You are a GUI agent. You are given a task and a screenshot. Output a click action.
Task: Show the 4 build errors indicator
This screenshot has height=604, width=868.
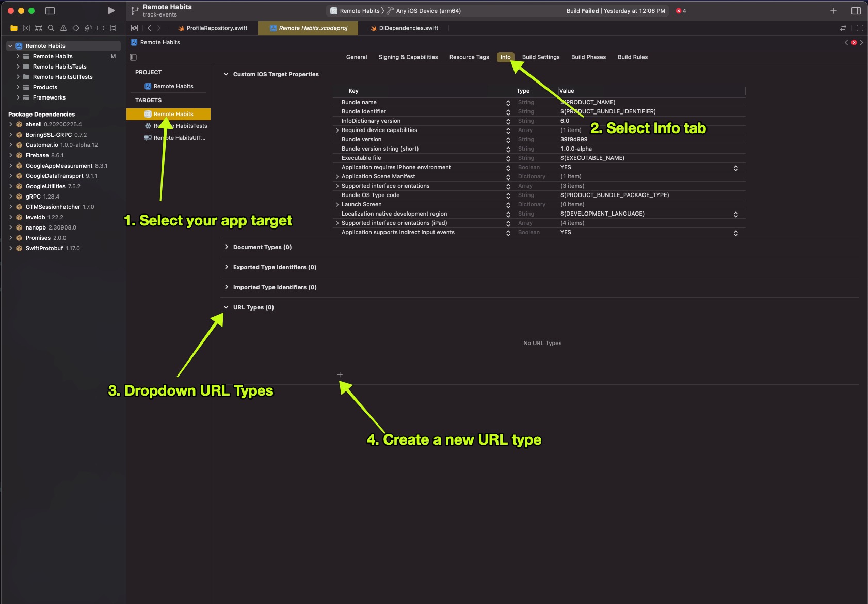681,11
